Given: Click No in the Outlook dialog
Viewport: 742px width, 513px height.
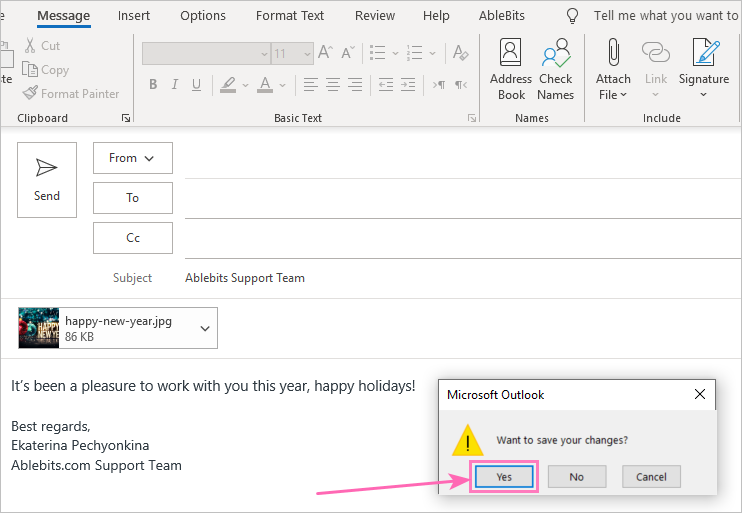Looking at the screenshot, I should [577, 477].
